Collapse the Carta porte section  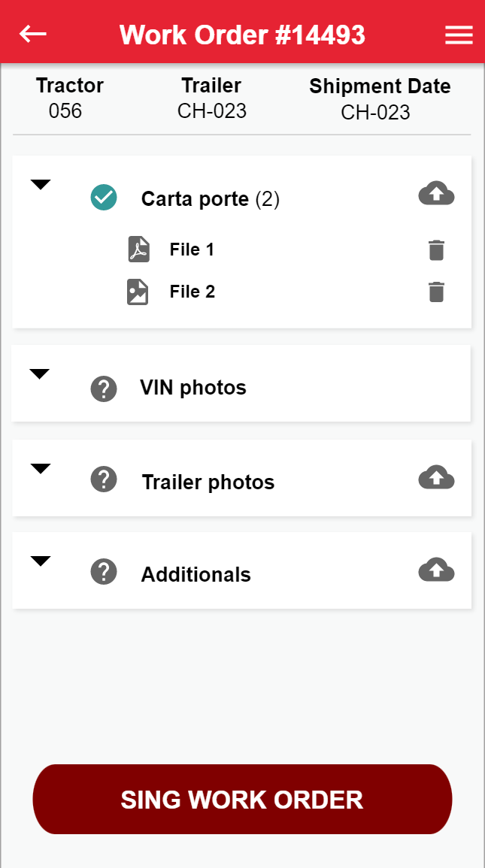(x=41, y=185)
